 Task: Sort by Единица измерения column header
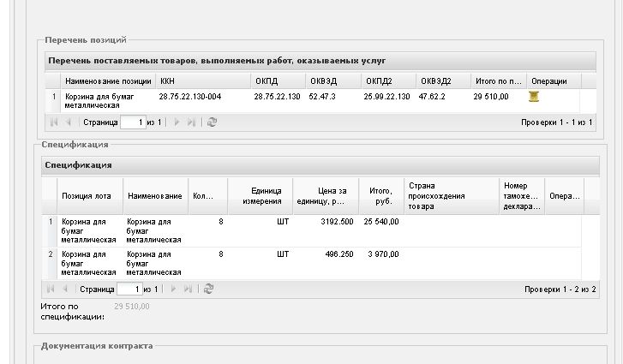[x=261, y=196]
